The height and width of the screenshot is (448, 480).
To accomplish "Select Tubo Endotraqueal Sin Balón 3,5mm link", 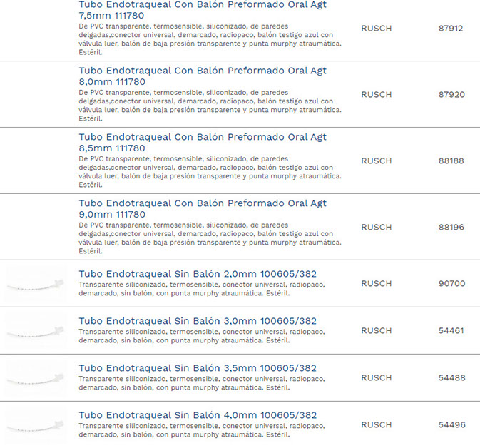I will [198, 368].
